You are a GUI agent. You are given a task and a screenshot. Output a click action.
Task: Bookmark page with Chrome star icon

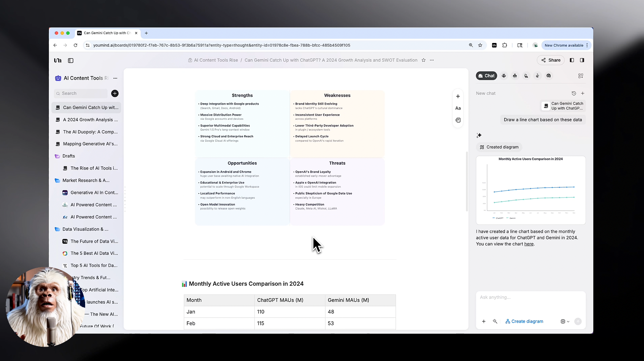[480, 45]
